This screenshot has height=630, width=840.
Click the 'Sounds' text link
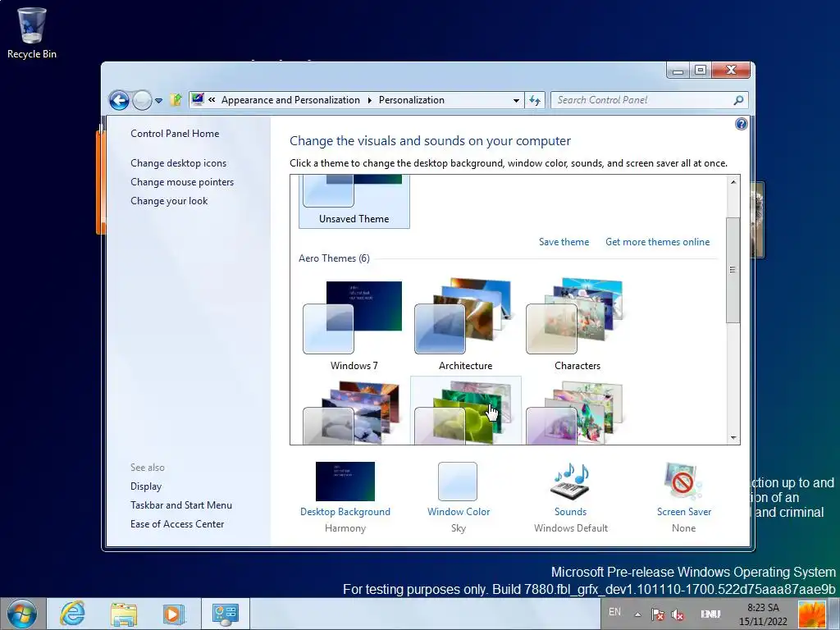click(x=571, y=512)
